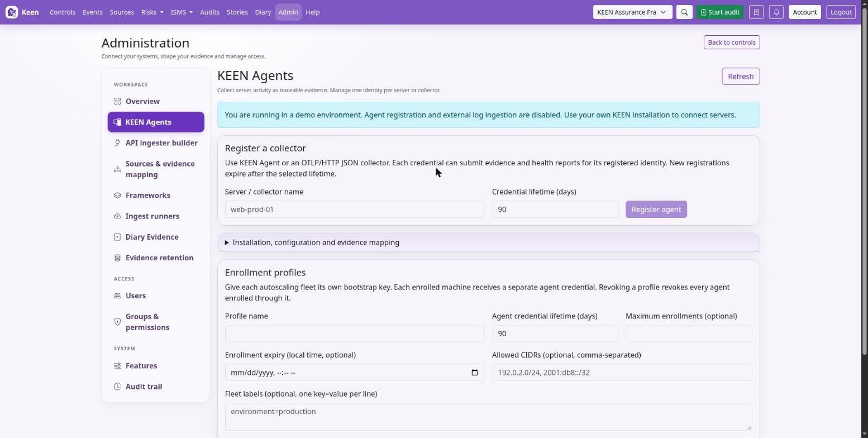Click the Refresh button
The image size is (868, 438).
click(741, 77)
